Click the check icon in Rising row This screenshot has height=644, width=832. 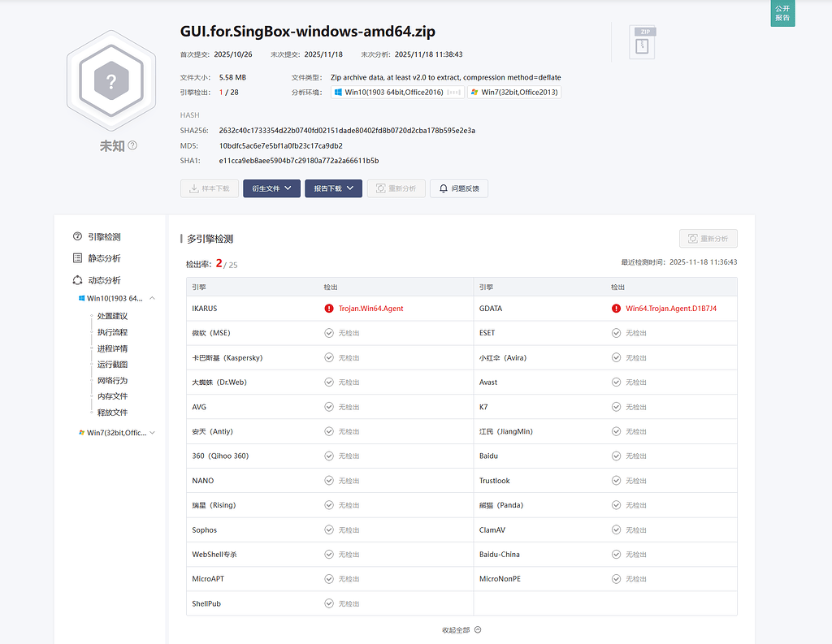point(329,505)
